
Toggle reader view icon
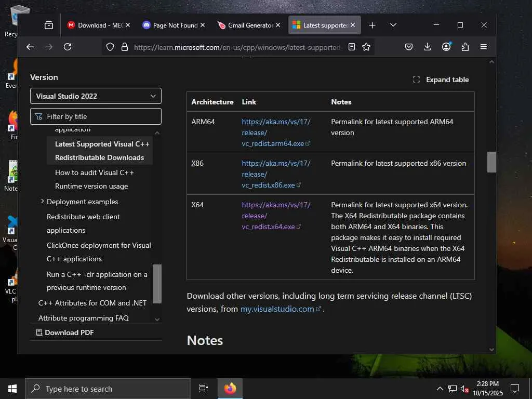(x=352, y=47)
